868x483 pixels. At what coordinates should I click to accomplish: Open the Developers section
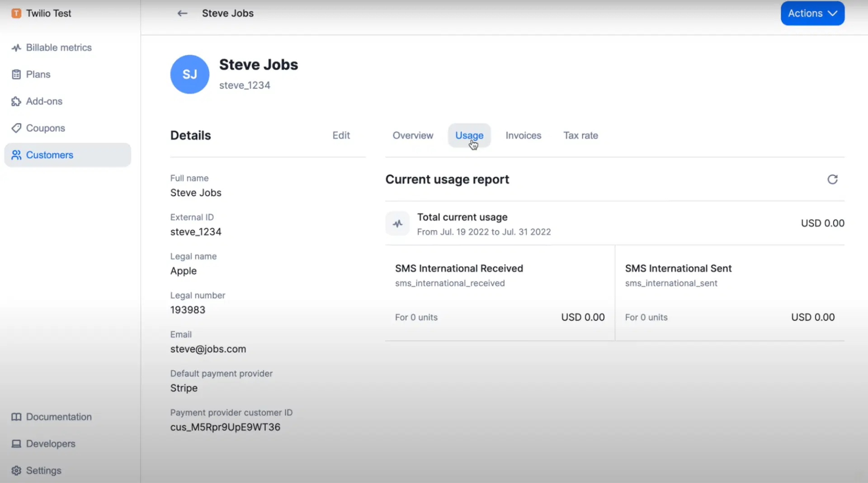pos(68,444)
